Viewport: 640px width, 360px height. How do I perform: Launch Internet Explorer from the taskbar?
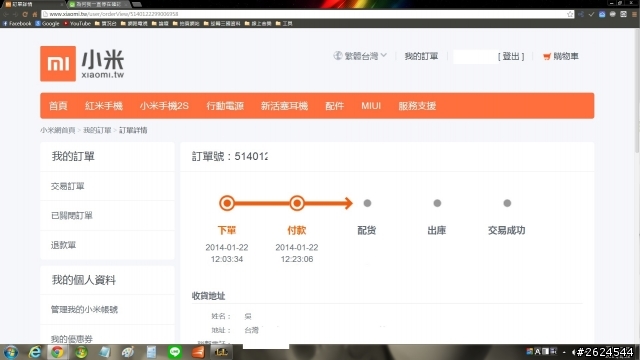(35, 352)
